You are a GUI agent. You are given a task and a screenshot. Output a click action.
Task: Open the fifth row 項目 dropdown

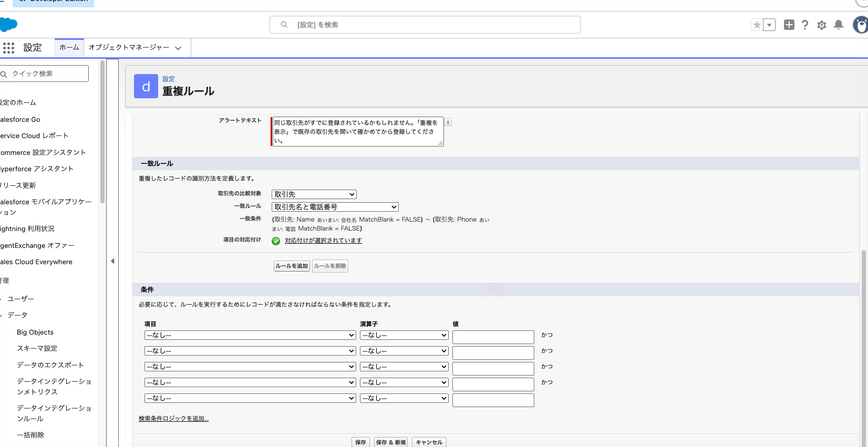[x=250, y=398]
